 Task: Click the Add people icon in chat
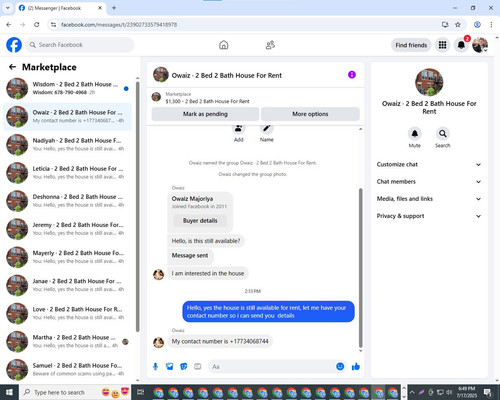point(239,128)
